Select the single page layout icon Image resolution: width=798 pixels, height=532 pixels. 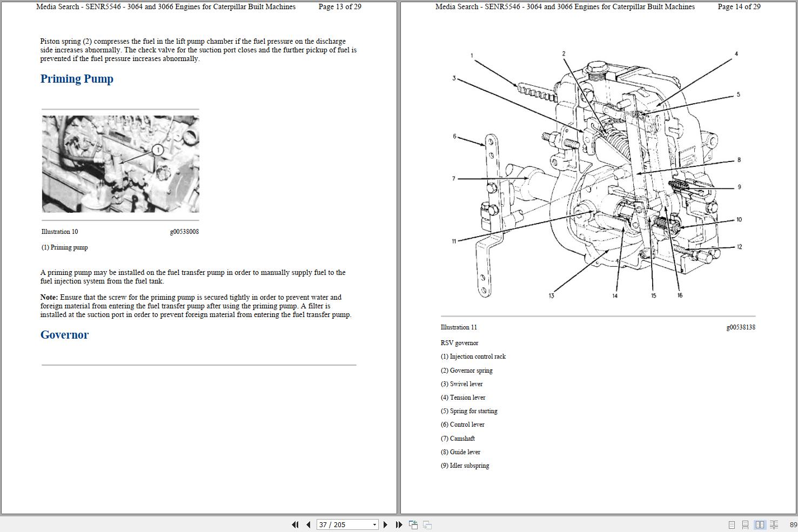coord(732,524)
